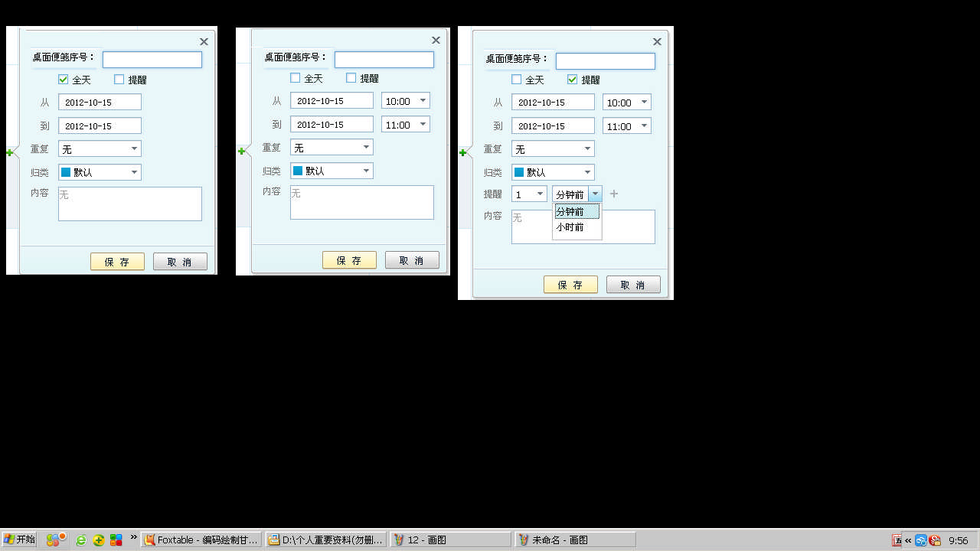
Task: Check 全天 in the dialog with 提醒 checked
Action: pos(516,80)
